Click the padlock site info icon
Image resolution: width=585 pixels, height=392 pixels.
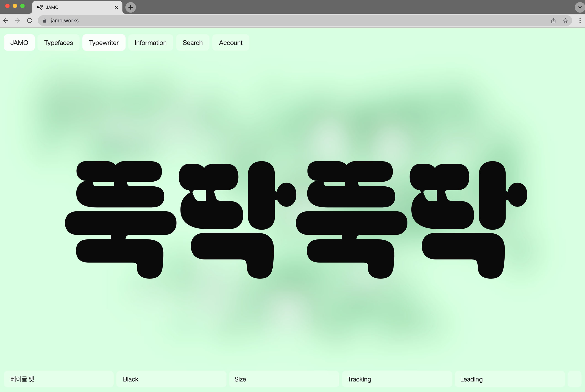point(45,21)
